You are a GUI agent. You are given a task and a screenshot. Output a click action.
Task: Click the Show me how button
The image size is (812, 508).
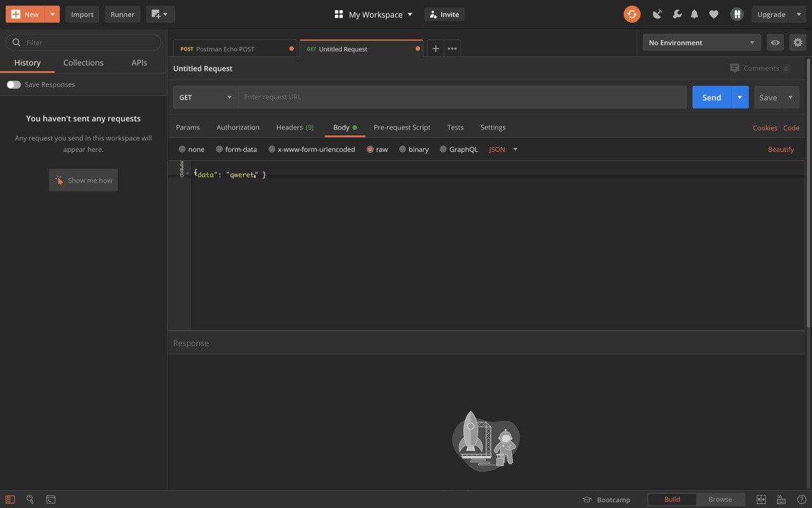[83, 180]
